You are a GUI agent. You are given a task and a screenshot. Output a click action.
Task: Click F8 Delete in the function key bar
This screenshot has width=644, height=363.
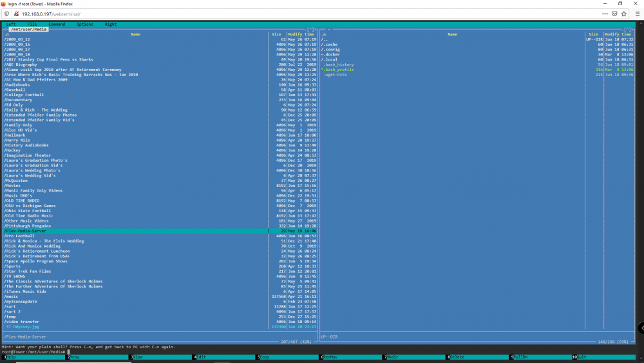click(x=457, y=357)
